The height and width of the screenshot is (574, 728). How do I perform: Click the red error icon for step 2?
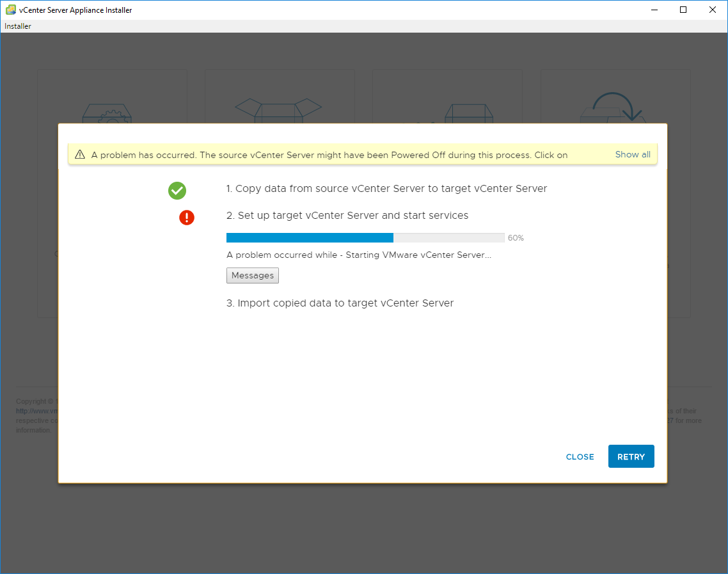tap(187, 218)
